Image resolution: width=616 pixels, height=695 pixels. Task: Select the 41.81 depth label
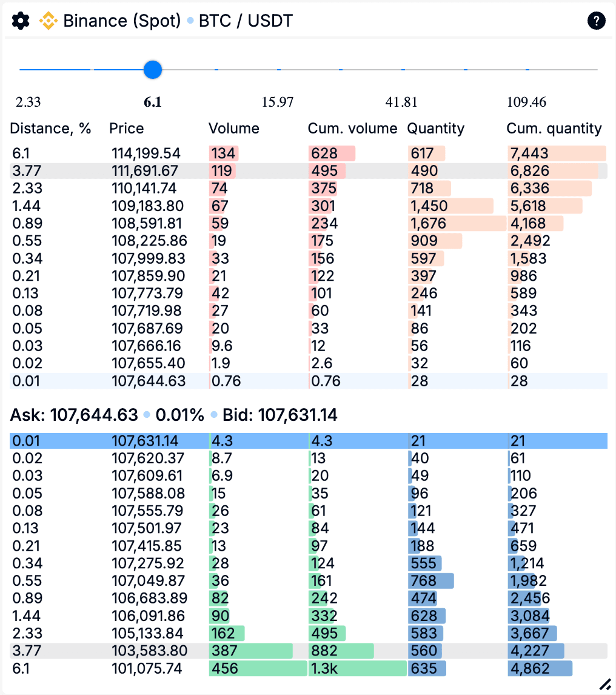401,102
